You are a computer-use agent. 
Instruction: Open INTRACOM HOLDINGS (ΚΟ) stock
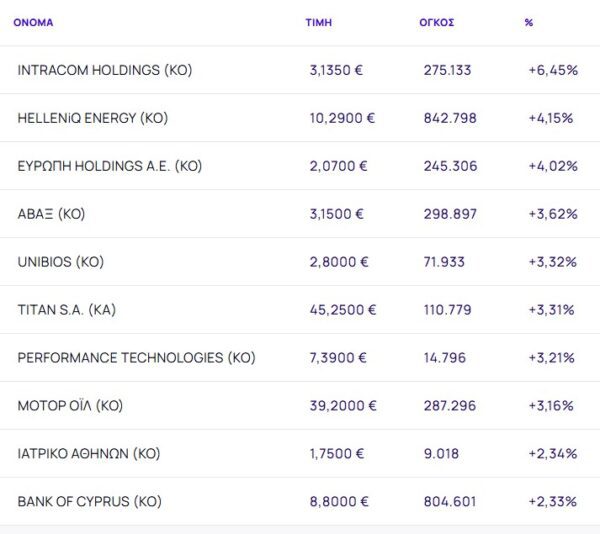tap(105, 70)
